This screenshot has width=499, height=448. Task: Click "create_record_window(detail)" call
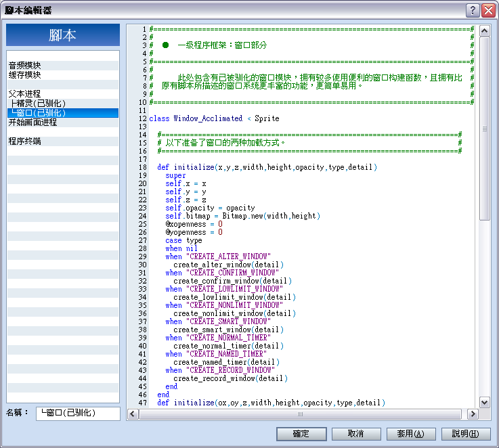coord(231,378)
